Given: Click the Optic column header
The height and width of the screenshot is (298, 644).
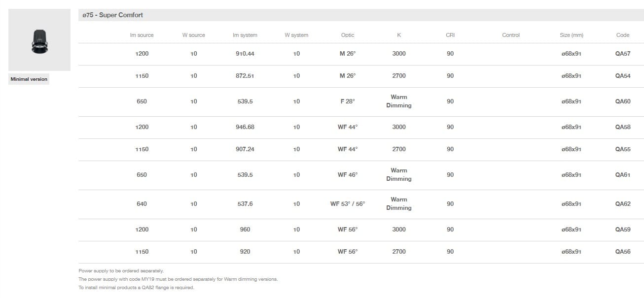Looking at the screenshot, I should [x=348, y=35].
